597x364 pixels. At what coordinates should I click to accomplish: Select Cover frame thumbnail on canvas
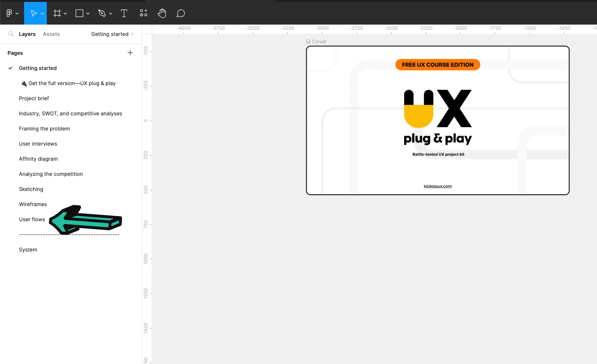click(437, 120)
